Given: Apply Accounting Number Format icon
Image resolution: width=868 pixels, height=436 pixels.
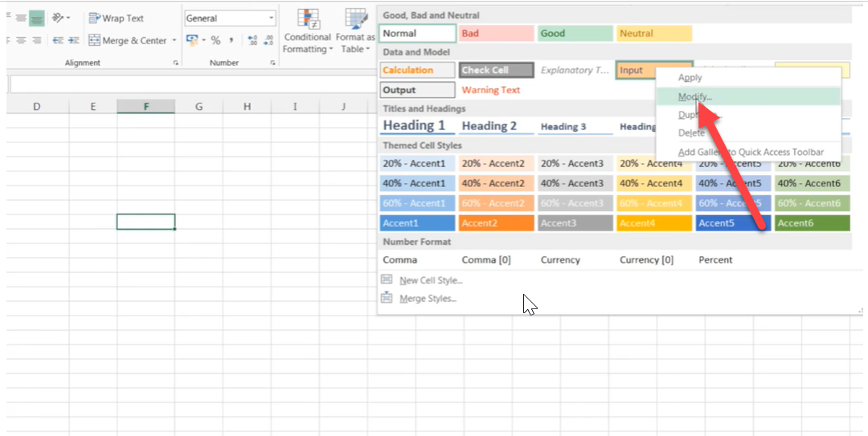Looking at the screenshot, I should (192, 40).
